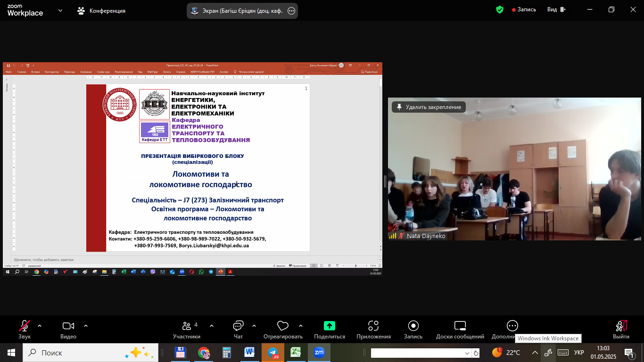644x362 pixels.
Task: Click the Windows taskbar Поиск search box
Action: pyautogui.click(x=91, y=353)
